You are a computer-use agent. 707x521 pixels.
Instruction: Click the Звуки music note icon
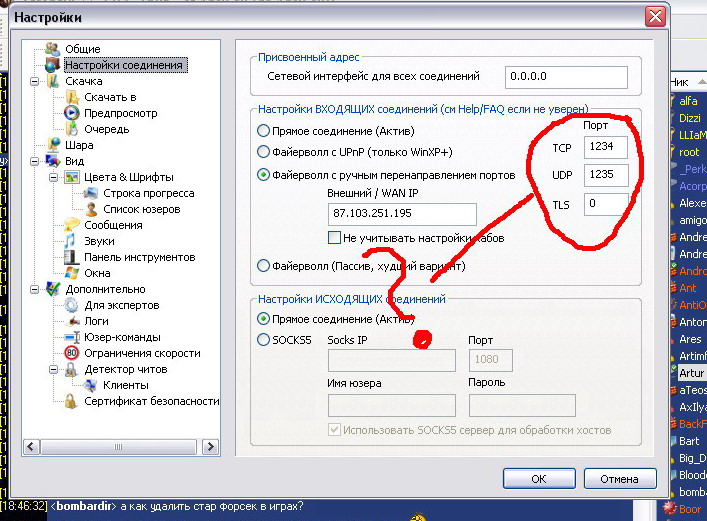pos(70,241)
